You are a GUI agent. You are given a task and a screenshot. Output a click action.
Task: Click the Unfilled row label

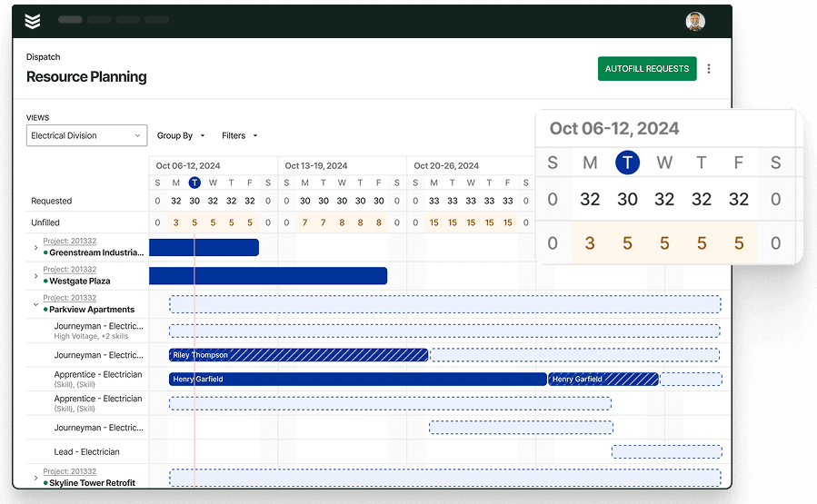45,222
